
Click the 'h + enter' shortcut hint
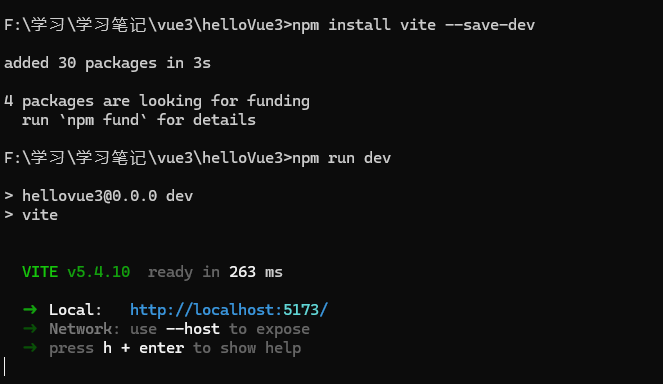[143, 348]
